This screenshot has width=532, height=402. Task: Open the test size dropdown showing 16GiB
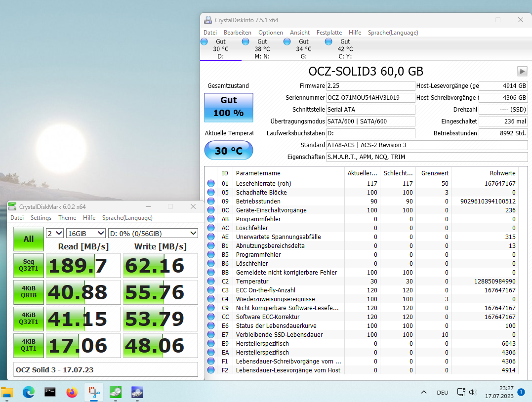point(86,234)
